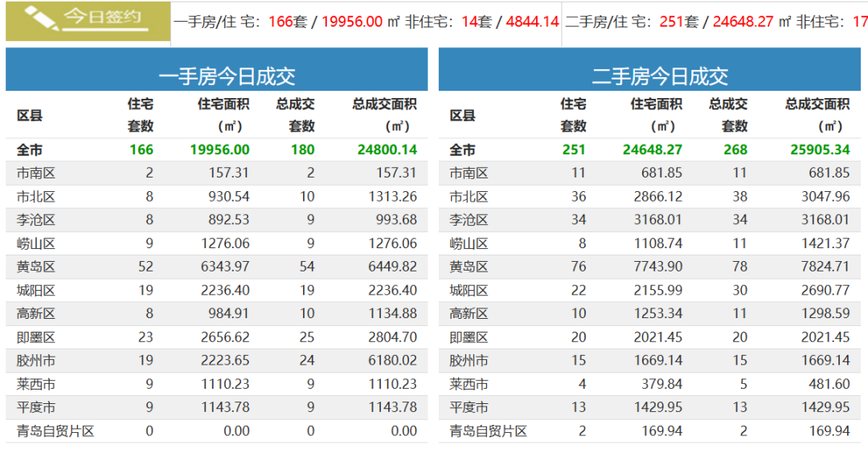Click 2656.62 in 即墨区 一手房 row
The image size is (868, 453).
(225, 337)
